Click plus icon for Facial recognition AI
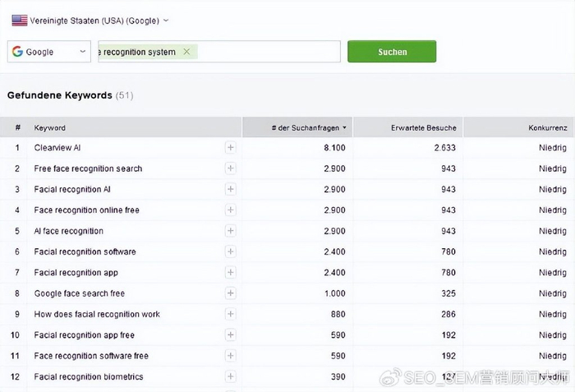Screen dimensions: 575x392 tap(230, 189)
